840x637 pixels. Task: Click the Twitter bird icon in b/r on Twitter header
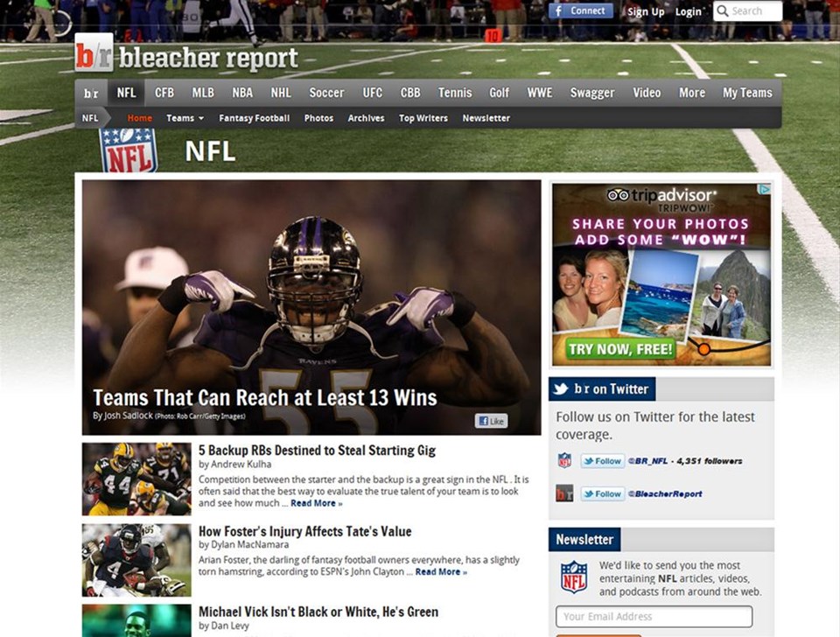click(560, 389)
